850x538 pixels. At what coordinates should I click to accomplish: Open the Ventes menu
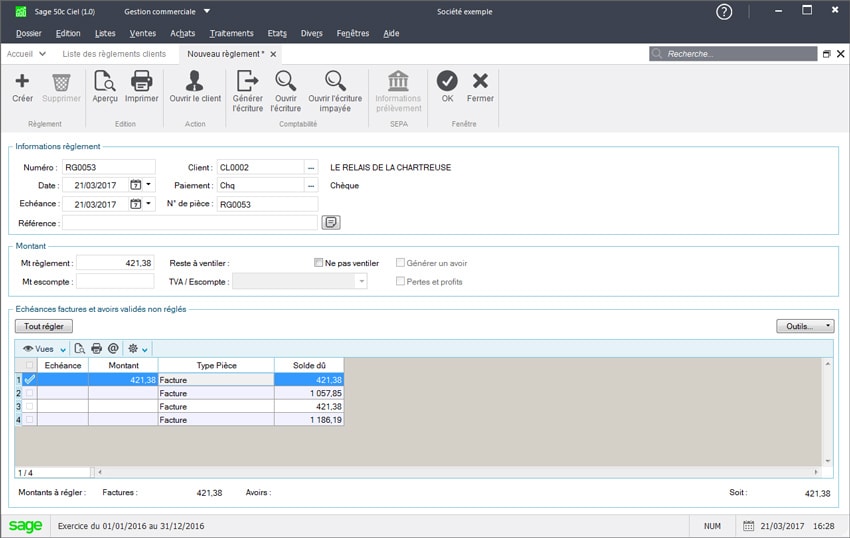point(143,33)
